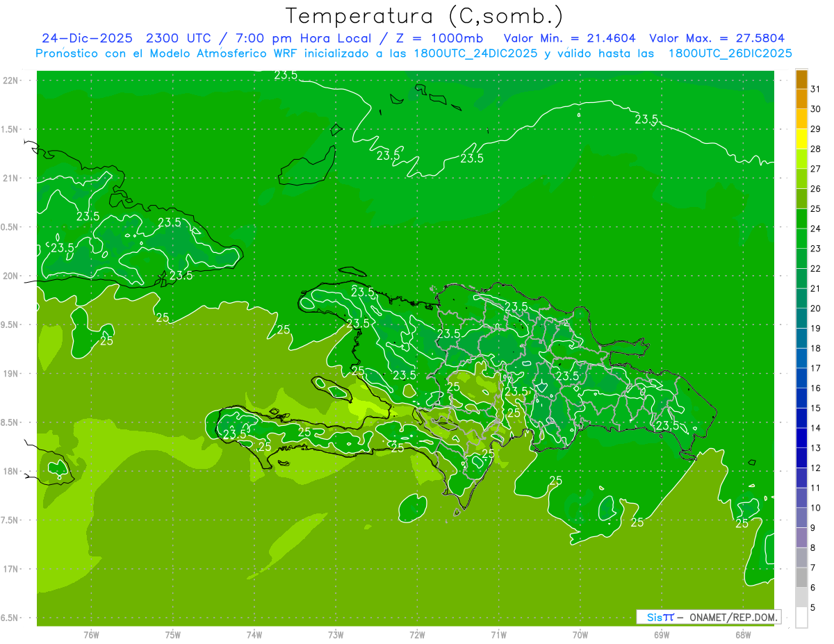Click the purple swatch between 8 and 9

click(x=801, y=538)
